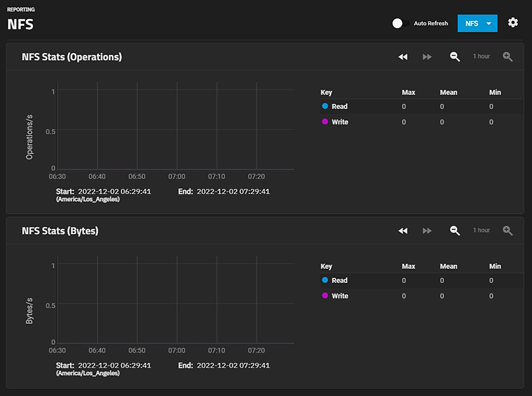Viewport: 532px width, 396px height.
Task: Enable the Auto Refresh toggle
Action: point(401,23)
